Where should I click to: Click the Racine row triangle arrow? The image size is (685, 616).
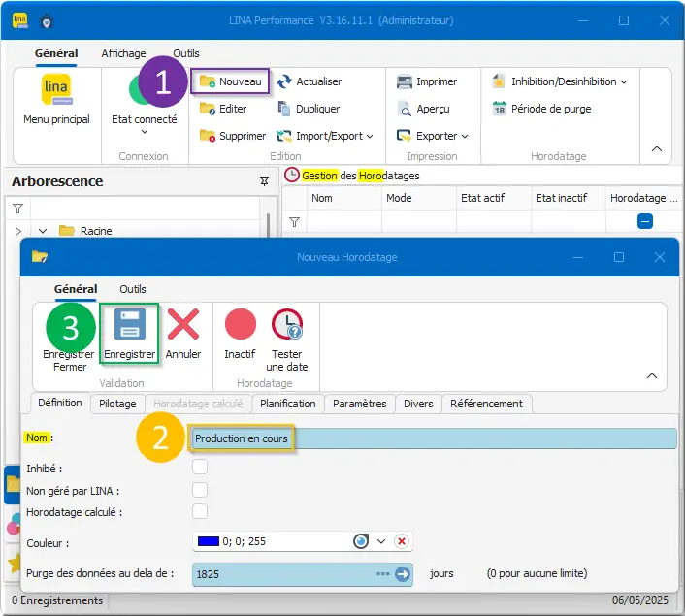pyautogui.click(x=17, y=231)
